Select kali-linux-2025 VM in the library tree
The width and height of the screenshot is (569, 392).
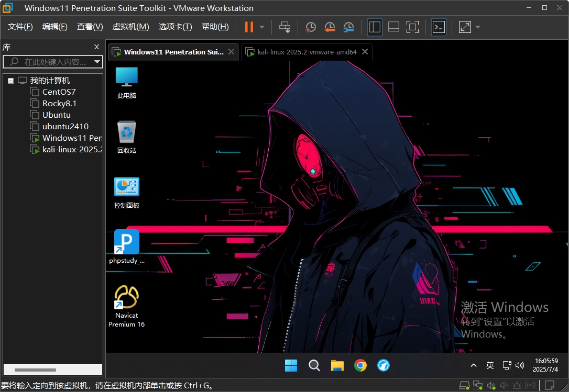point(66,149)
